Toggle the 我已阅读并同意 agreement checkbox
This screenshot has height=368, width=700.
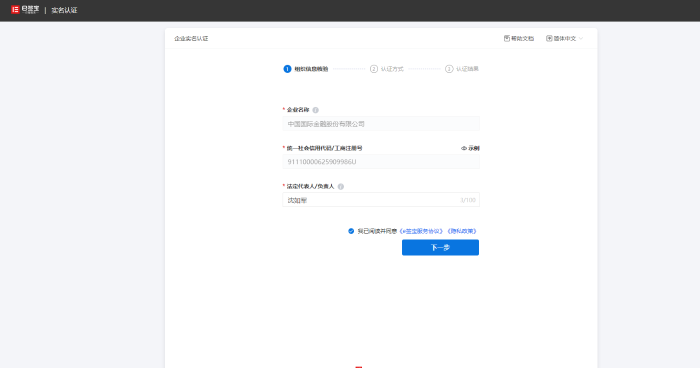[351, 231]
